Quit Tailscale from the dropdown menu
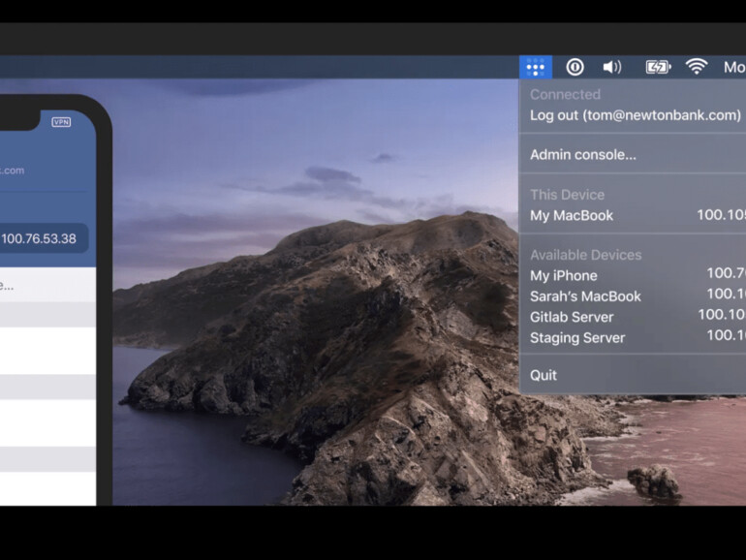 pyautogui.click(x=544, y=375)
